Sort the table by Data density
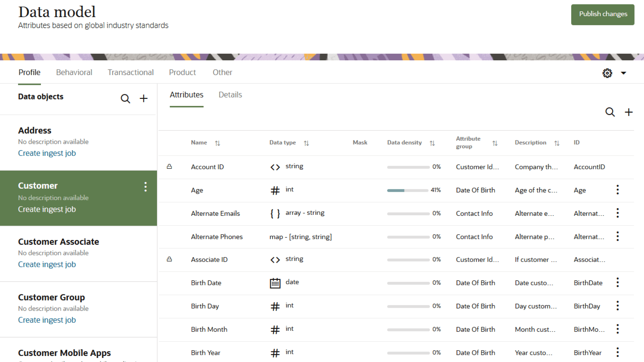The image size is (644, 362). (432, 143)
